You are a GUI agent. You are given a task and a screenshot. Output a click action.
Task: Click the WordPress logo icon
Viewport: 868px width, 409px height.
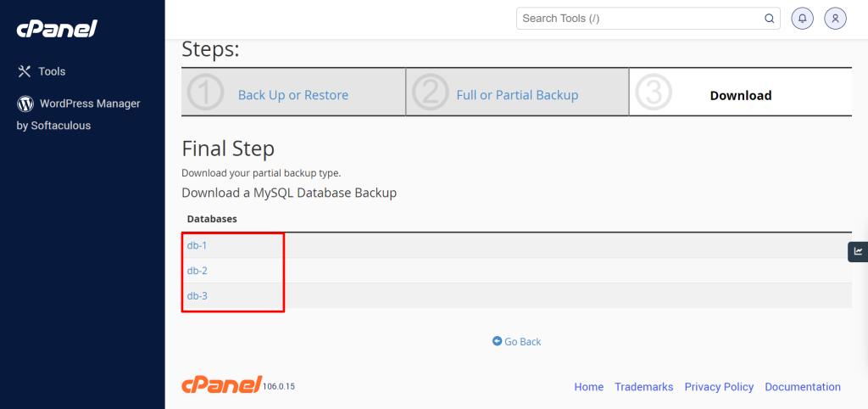[x=25, y=103]
